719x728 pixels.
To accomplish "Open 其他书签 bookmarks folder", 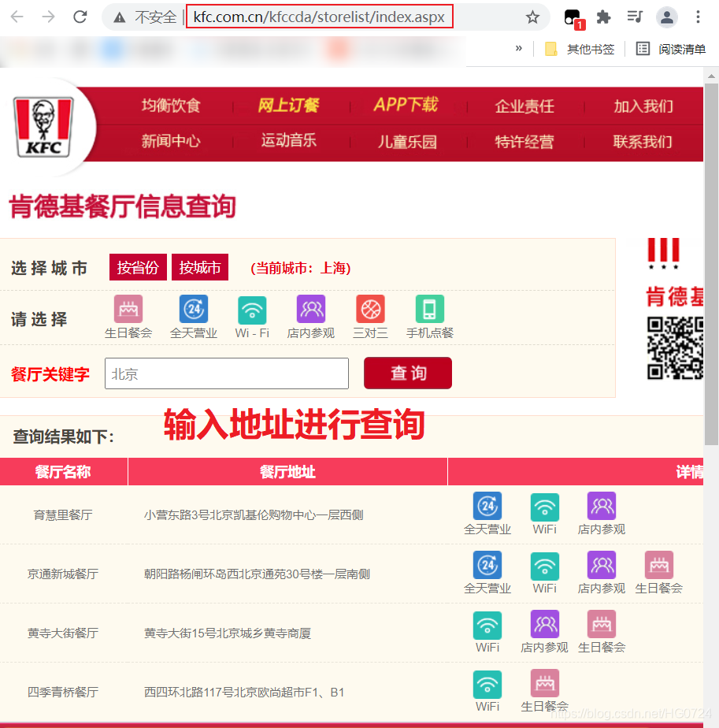I will [x=580, y=49].
